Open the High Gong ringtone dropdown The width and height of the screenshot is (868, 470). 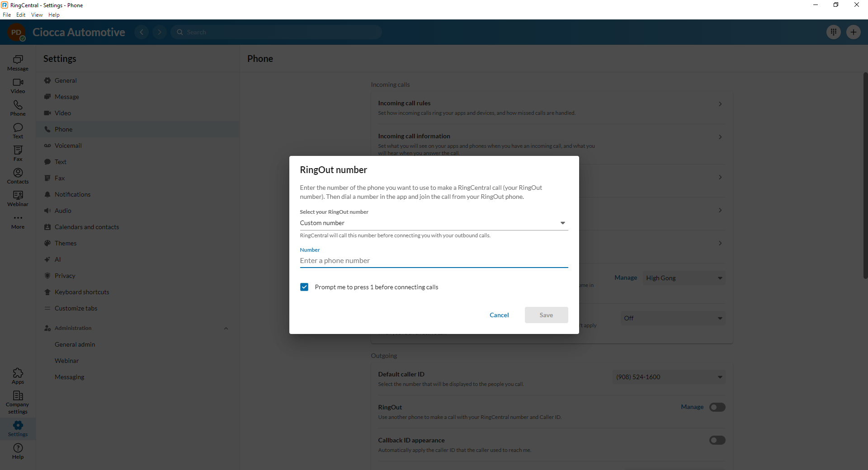click(x=684, y=278)
